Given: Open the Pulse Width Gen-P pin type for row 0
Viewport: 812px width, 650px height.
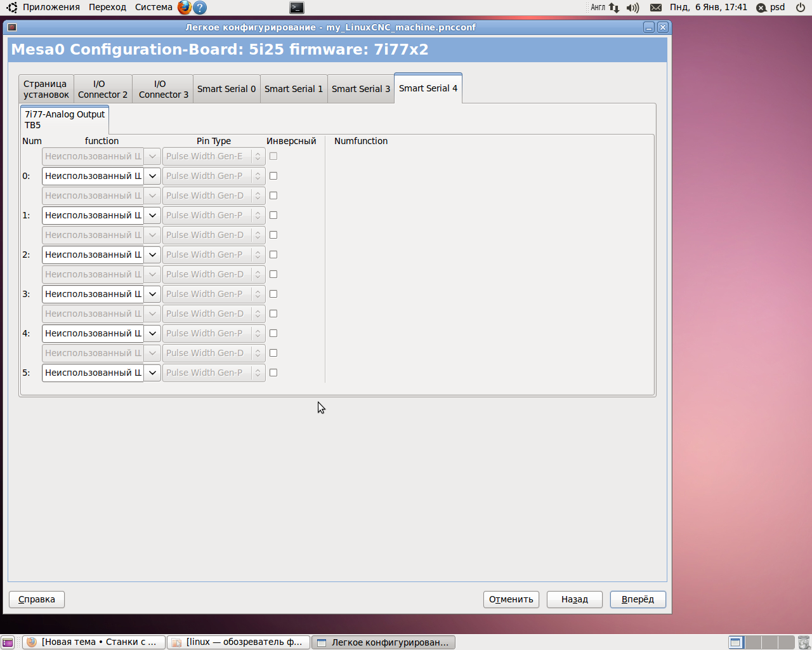Looking at the screenshot, I should [x=214, y=176].
